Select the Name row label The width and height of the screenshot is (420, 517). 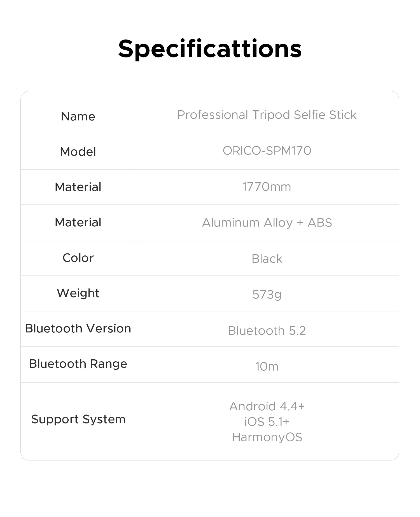(78, 116)
